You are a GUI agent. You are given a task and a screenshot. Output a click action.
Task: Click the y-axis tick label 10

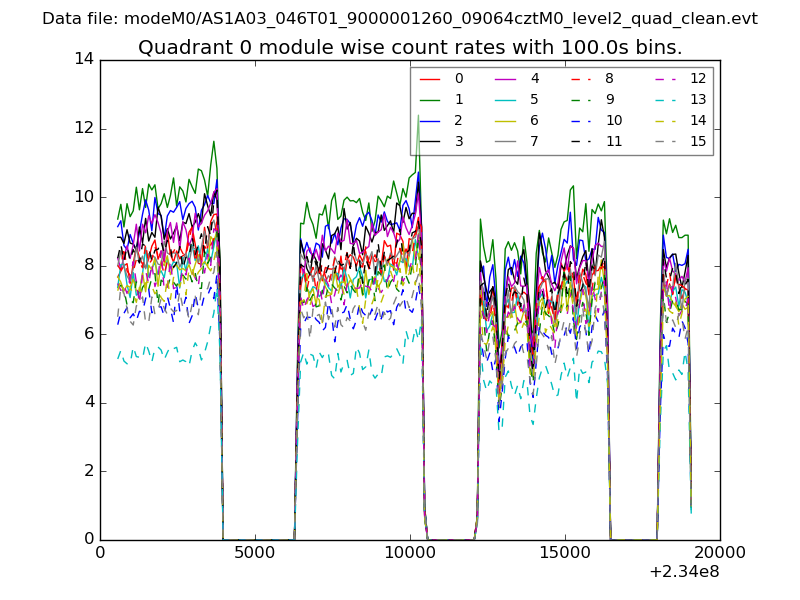[84, 197]
